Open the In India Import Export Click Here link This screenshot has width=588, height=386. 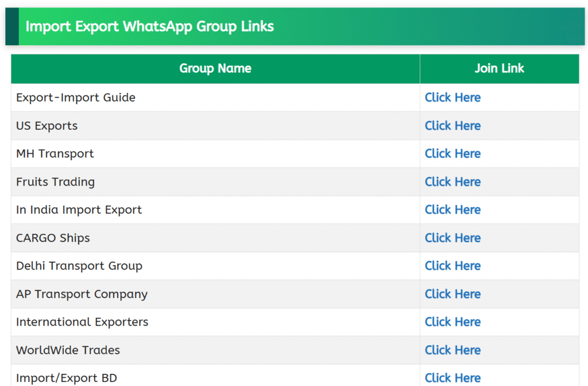[x=452, y=210]
